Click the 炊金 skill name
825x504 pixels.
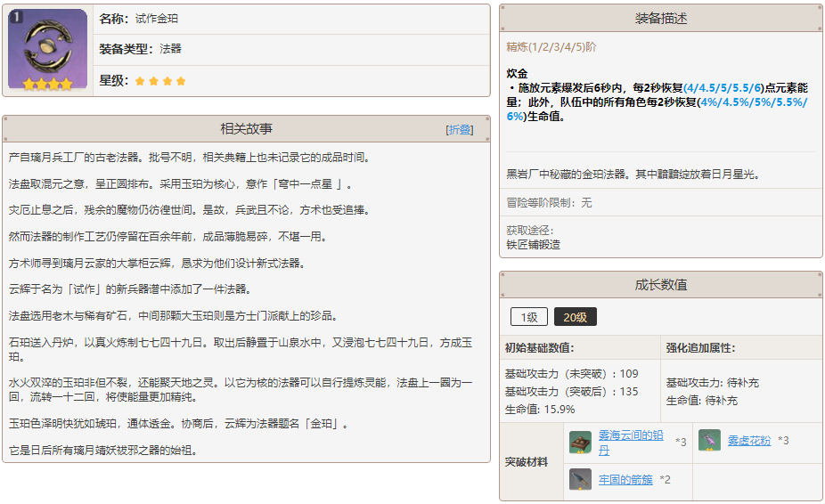[517, 74]
